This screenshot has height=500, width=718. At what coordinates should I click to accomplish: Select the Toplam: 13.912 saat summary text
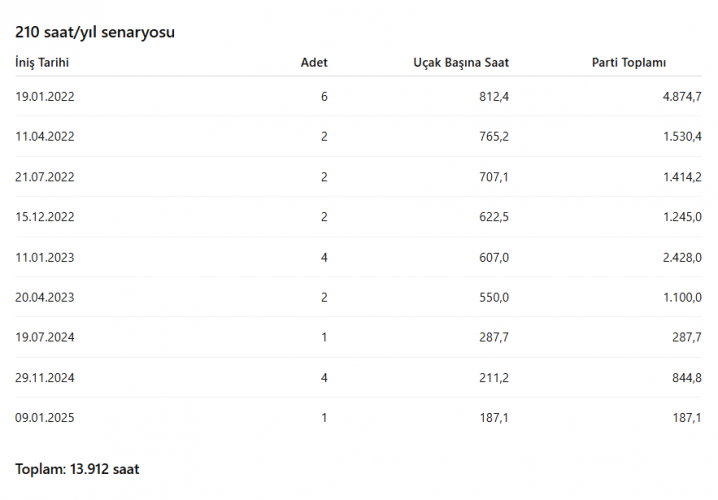(77, 469)
